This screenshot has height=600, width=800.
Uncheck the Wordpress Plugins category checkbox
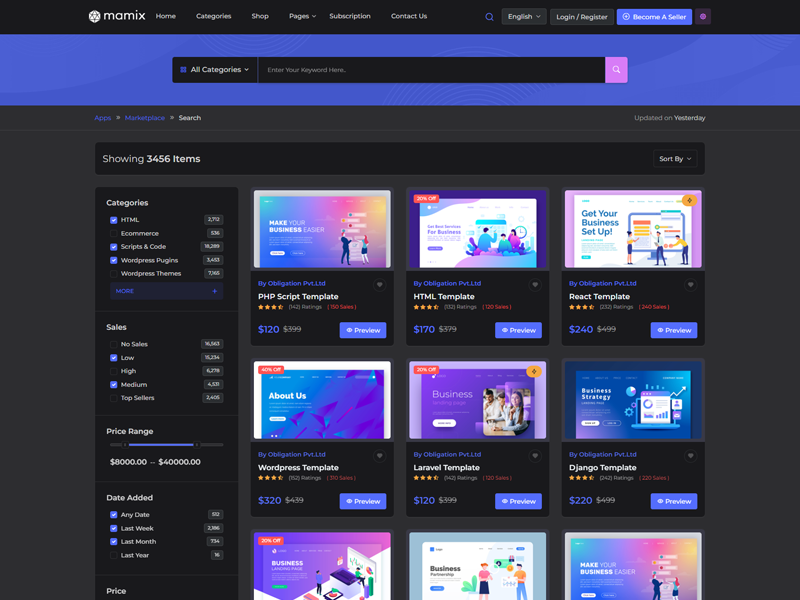(x=113, y=260)
